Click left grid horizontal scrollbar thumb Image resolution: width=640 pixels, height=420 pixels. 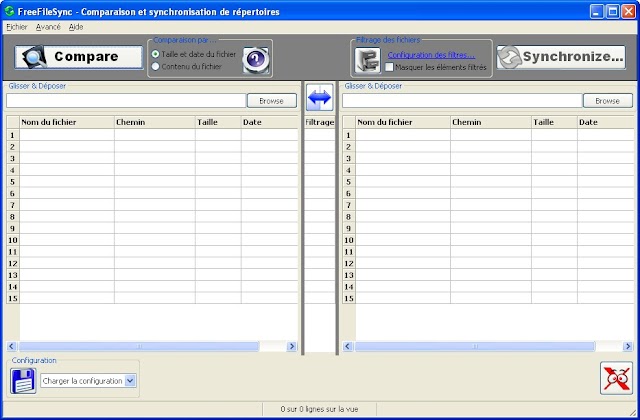[139, 347]
